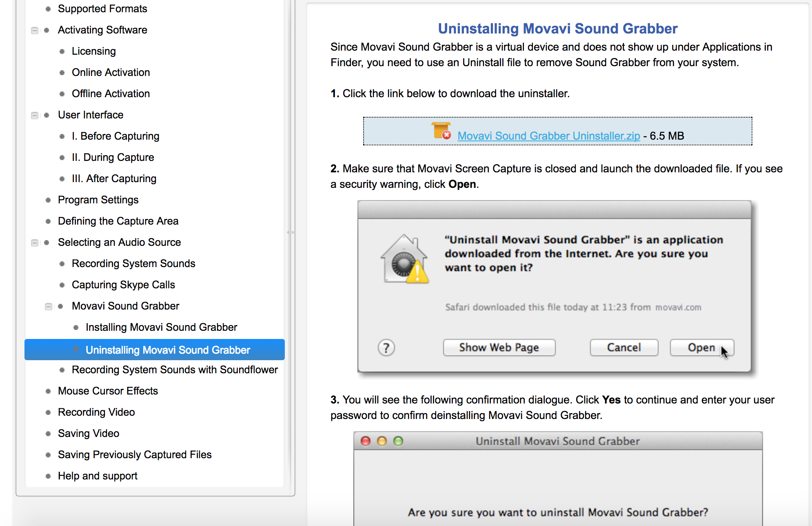Open the Installing Movavi Sound Grabber topic
Viewport: 812px width, 526px height.
[x=161, y=327]
